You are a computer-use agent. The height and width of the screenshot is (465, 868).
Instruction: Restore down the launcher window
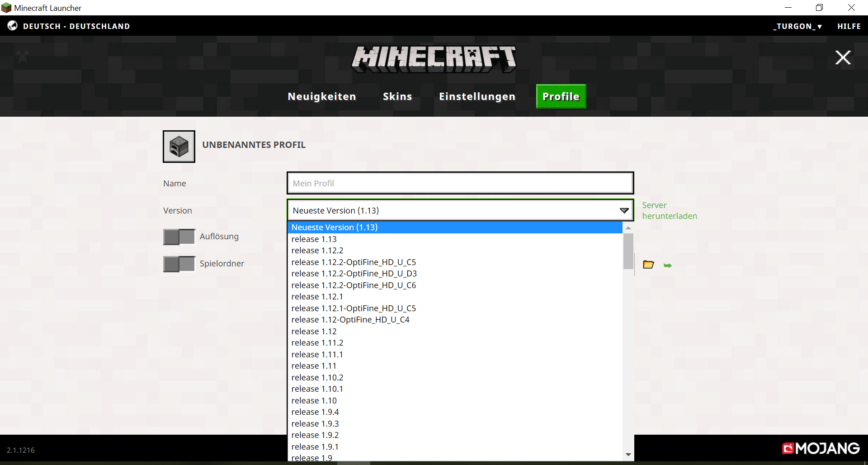819,8
